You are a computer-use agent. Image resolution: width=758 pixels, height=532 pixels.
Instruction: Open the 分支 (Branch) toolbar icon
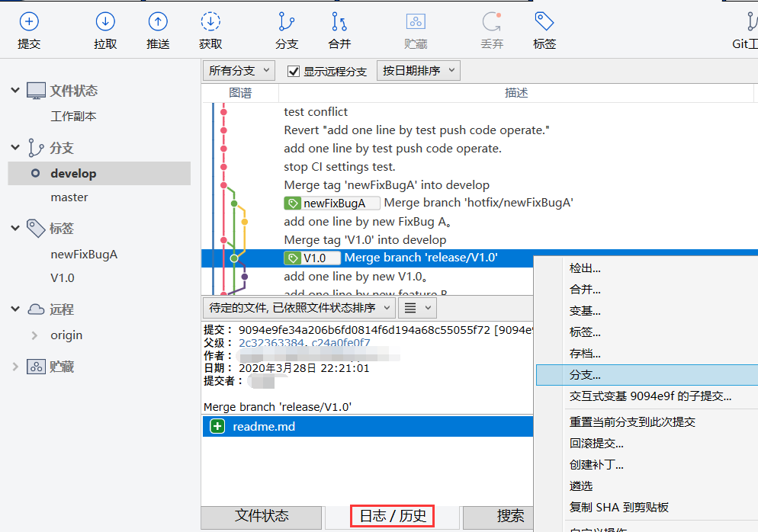click(x=286, y=22)
